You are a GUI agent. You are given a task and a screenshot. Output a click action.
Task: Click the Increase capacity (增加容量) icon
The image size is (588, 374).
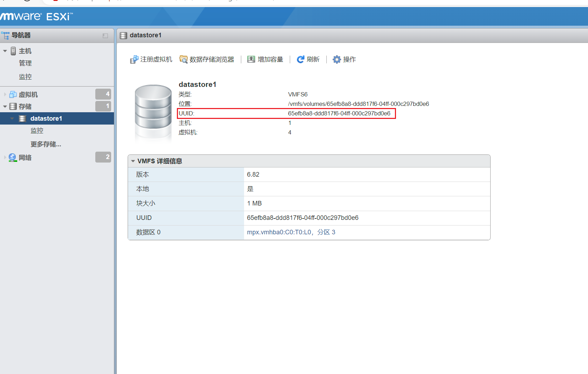point(251,59)
